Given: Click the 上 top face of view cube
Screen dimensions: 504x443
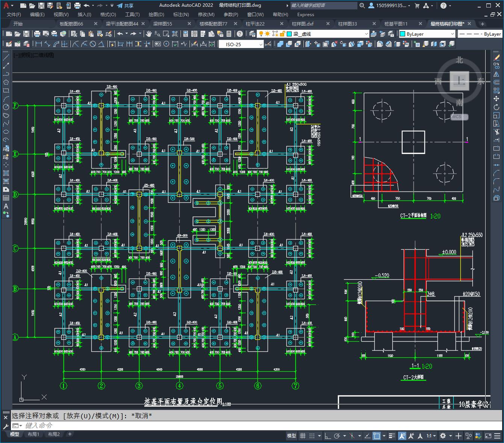Looking at the screenshot, I should pos(459,81).
